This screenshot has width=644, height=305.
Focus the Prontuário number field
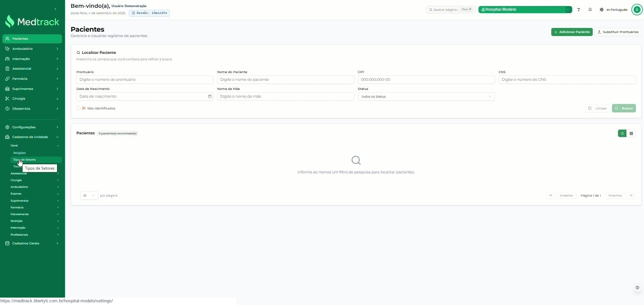(x=145, y=79)
